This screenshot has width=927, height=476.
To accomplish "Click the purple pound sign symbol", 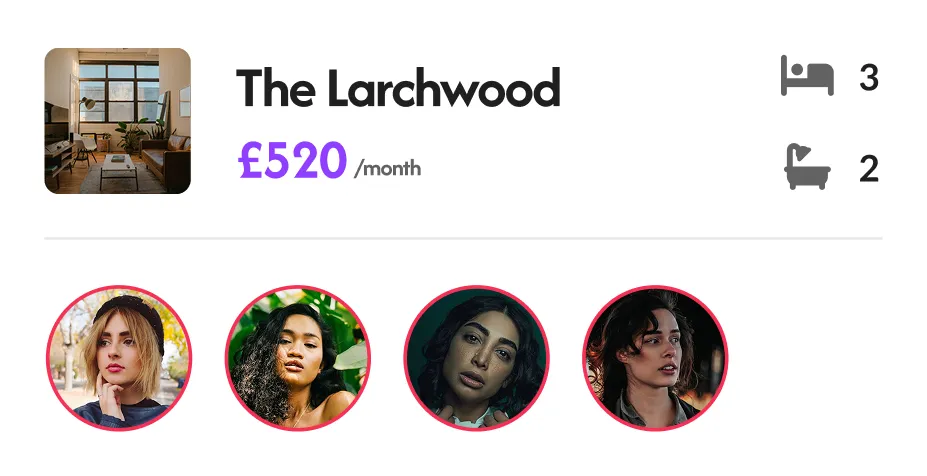I will click(x=249, y=160).
